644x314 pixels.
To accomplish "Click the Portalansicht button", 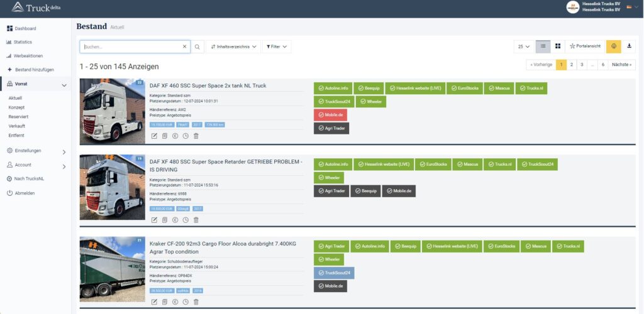I will pos(584,46).
